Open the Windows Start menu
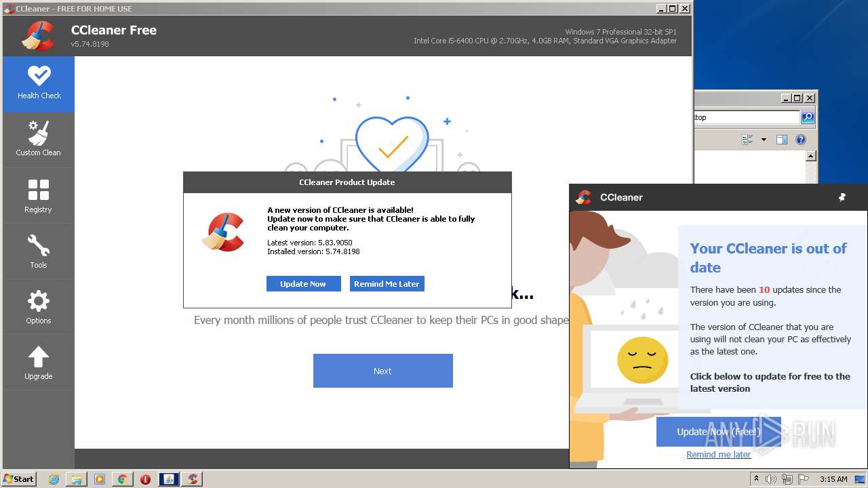This screenshot has width=868, height=488. click(x=19, y=479)
